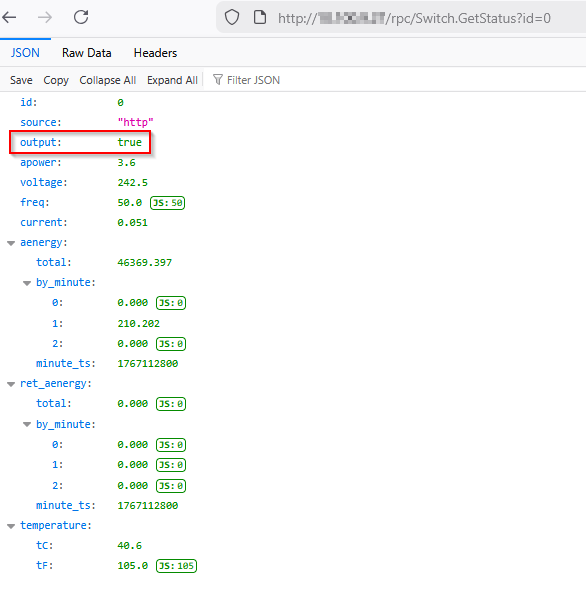Focus the Filter JSON field
Screen dimensions: 586x595
click(253, 80)
